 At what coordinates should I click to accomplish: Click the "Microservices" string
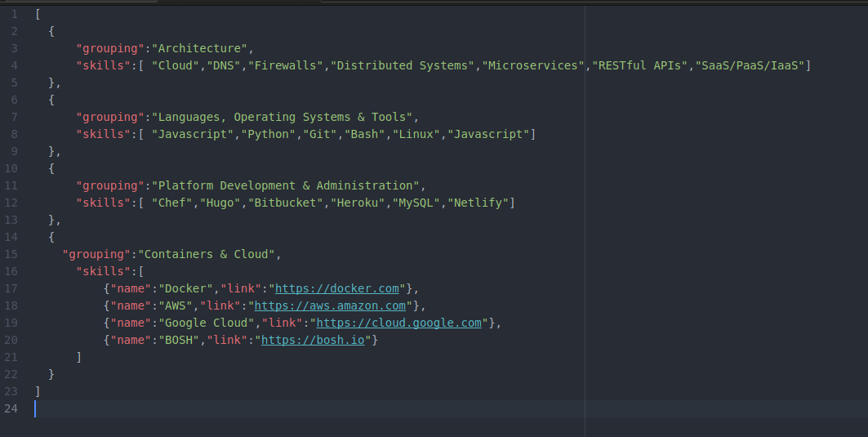(x=533, y=66)
